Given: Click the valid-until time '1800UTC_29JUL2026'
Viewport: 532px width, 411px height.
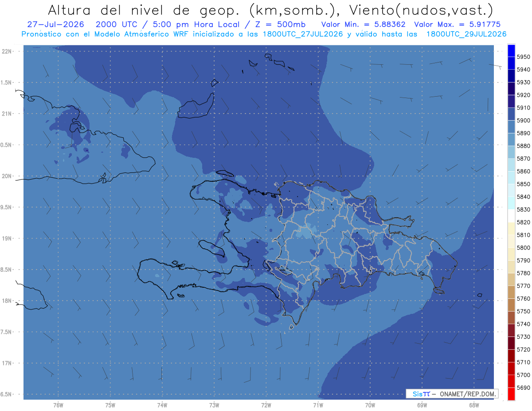Looking at the screenshot, I should click(x=466, y=34).
